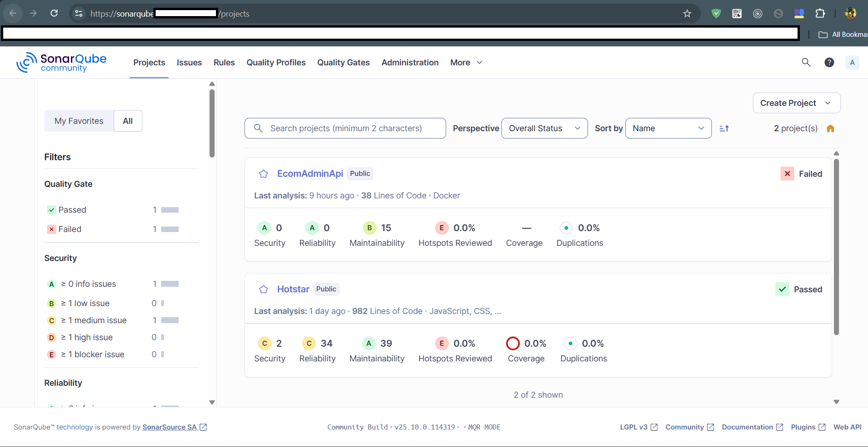Open the search magnifier in top navigation

point(806,62)
